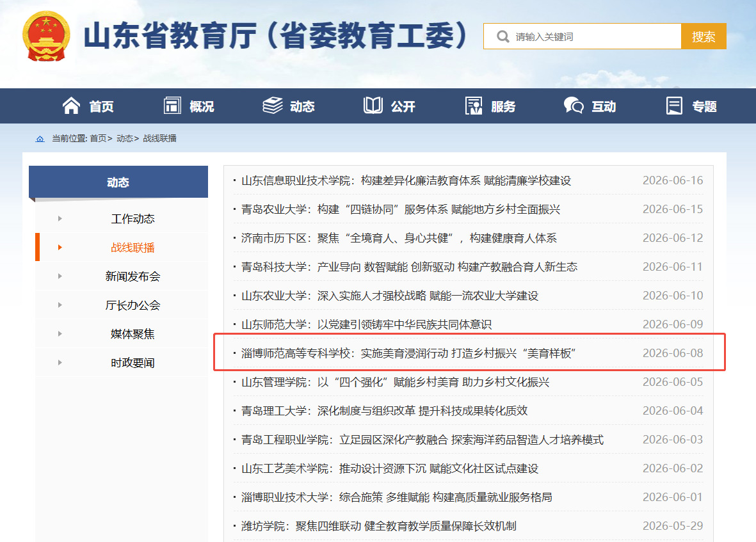Click the date 2026-06-15

[x=673, y=209]
